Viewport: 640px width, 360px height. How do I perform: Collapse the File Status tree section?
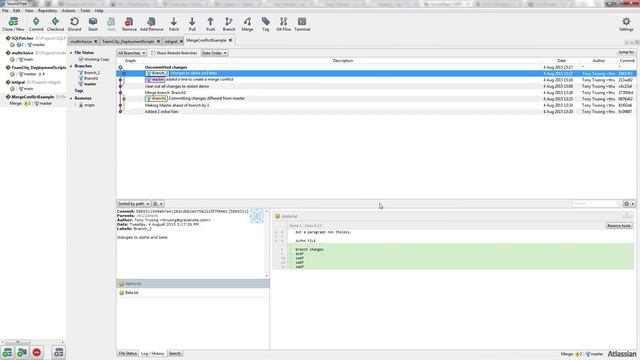(71, 53)
